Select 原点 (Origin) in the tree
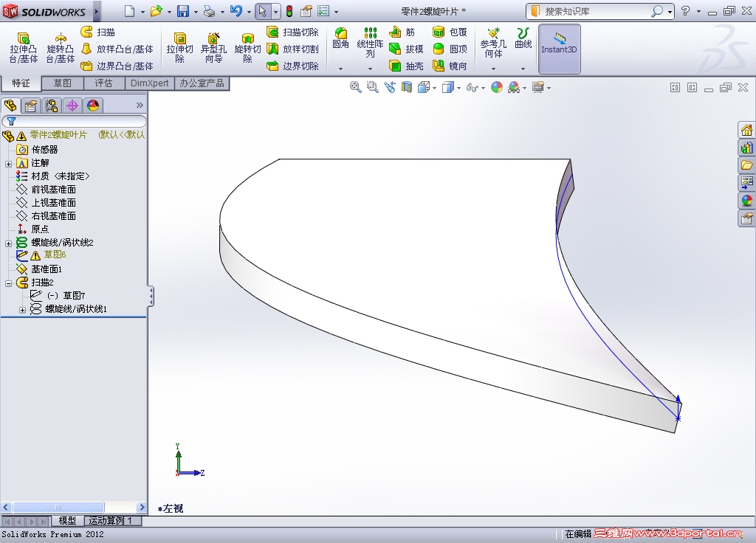The width and height of the screenshot is (756, 543). click(x=32, y=229)
